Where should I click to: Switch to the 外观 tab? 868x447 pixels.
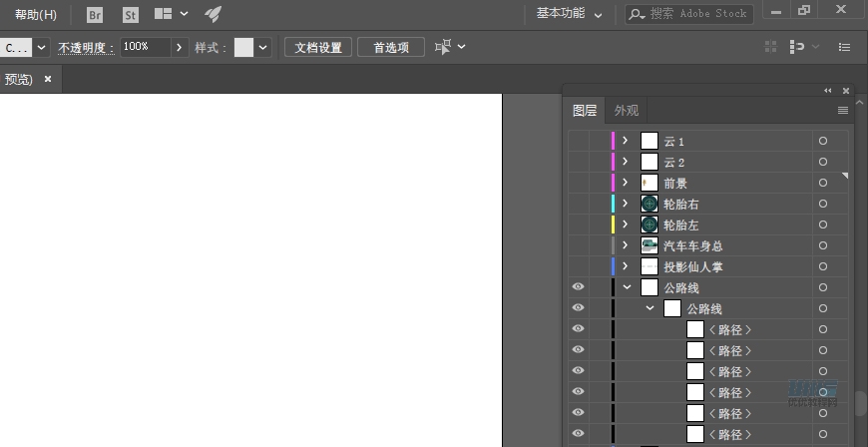(627, 111)
